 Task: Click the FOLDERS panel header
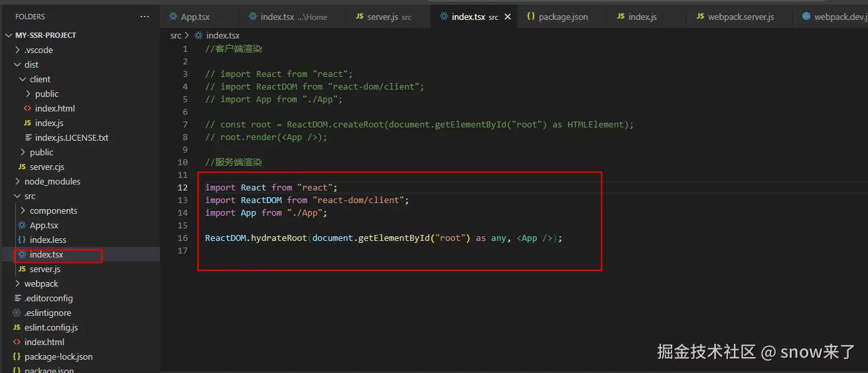point(31,17)
